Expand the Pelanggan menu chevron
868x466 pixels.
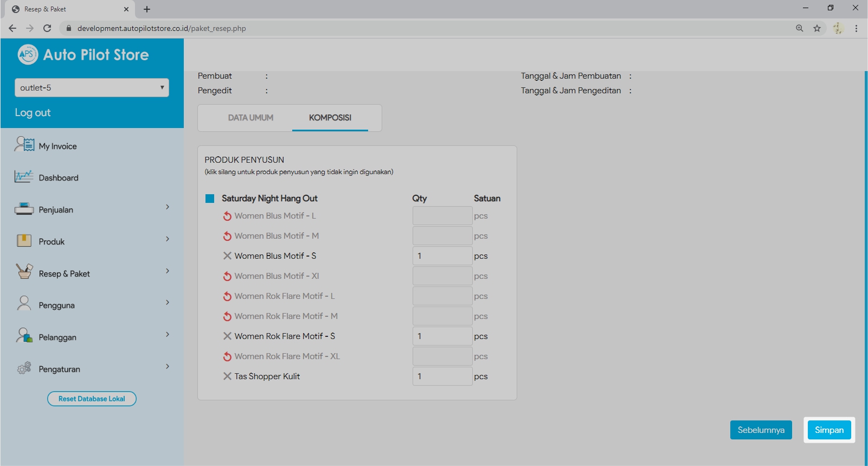[x=168, y=334]
